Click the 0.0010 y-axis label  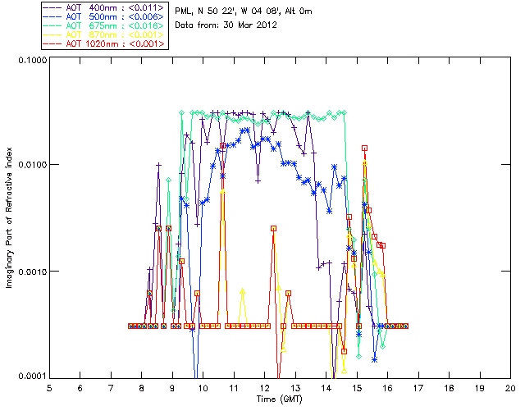[33, 272]
